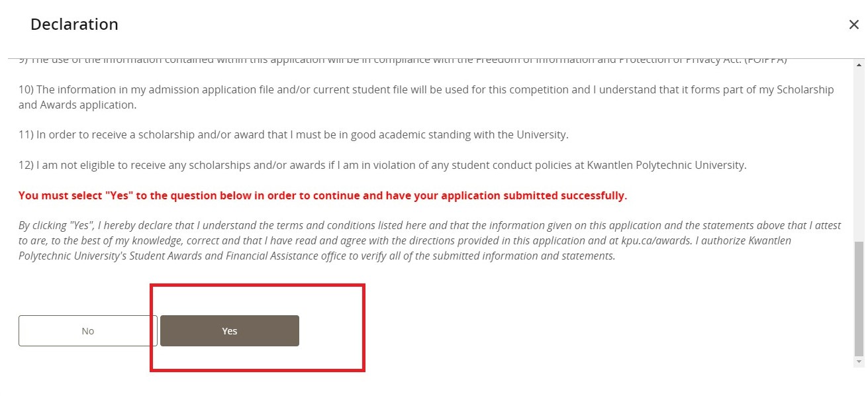The height and width of the screenshot is (396, 868).
Task: Click the Declaration dialog title
Action: tap(74, 25)
